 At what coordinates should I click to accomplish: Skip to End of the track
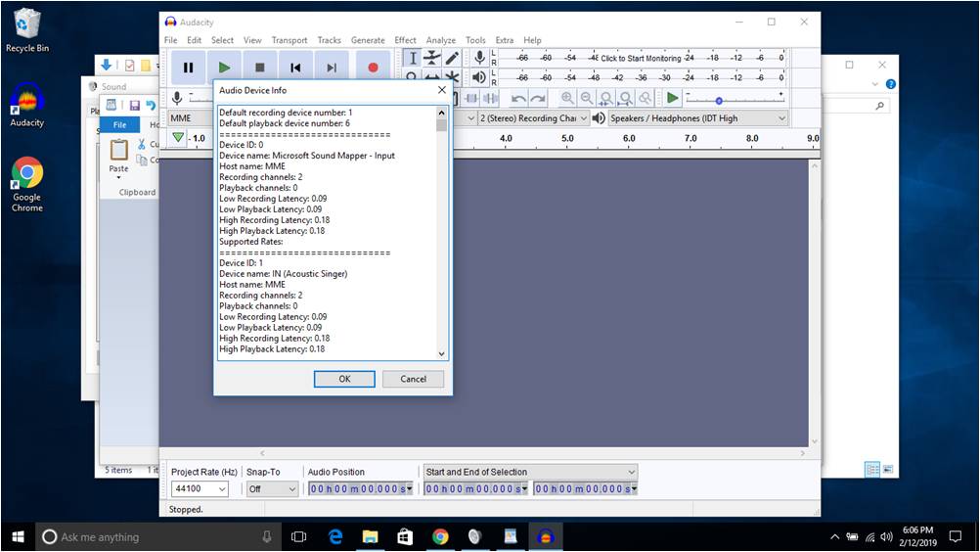(x=332, y=68)
